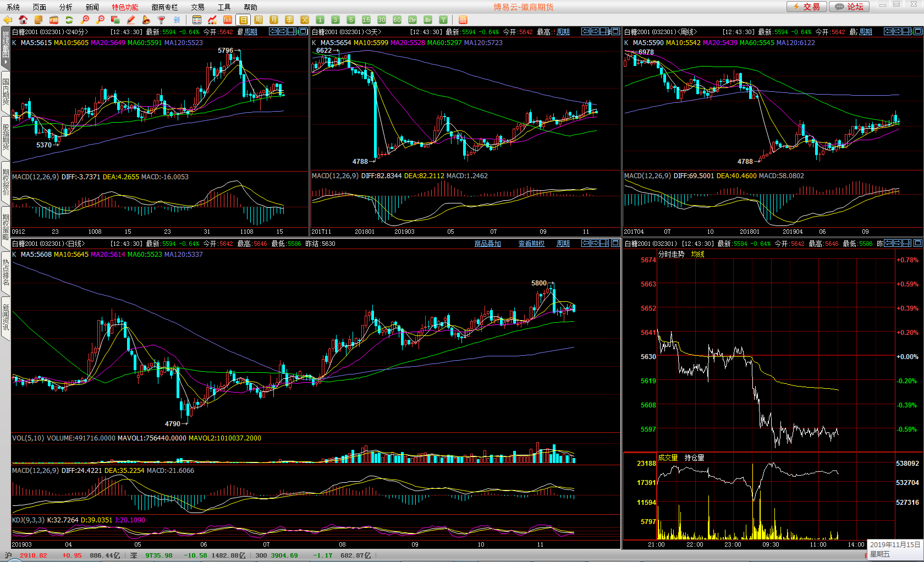The image size is (924, 562).
Task: Select the 60-minute period toolbar button
Action: tap(397, 20)
